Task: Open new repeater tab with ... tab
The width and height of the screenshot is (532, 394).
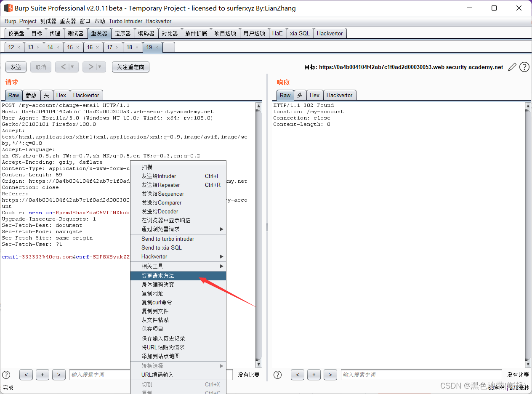Action: click(168, 48)
